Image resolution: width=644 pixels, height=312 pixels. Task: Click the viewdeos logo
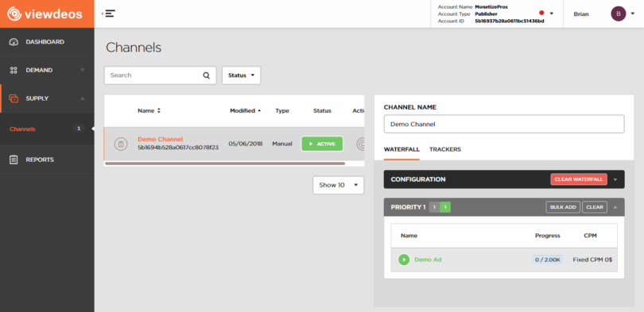click(45, 14)
